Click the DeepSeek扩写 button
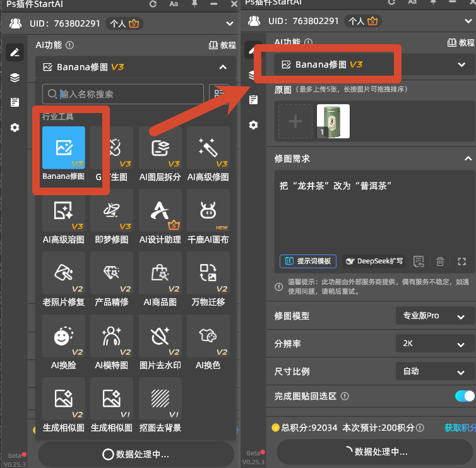476x468 pixels. pos(374,261)
